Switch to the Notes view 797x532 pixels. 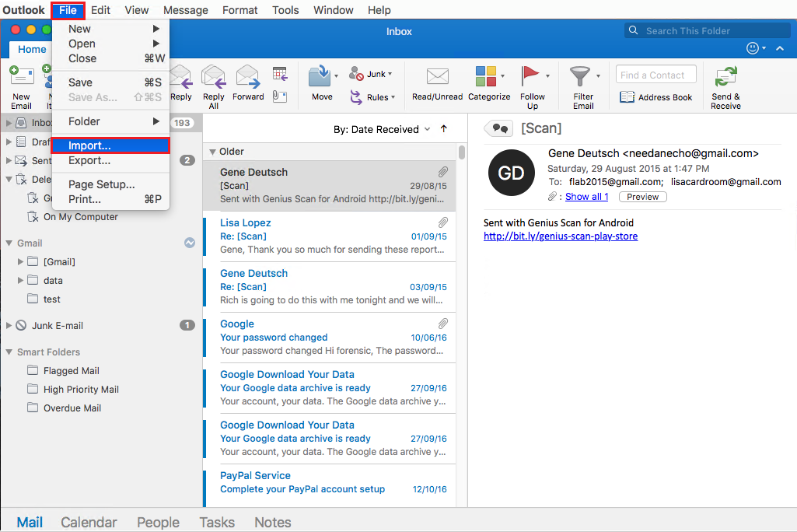tap(273, 523)
